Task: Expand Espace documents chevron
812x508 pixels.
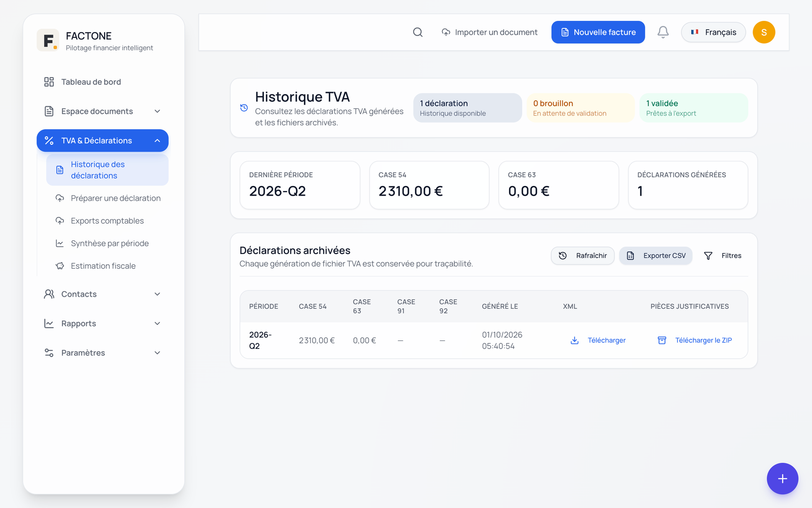Action: (157, 111)
